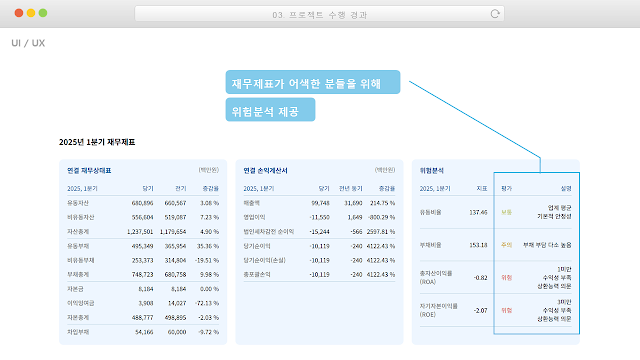The width and height of the screenshot is (640, 360).
Task: Click the 부채총계 value 748,723
Action: pos(142,274)
